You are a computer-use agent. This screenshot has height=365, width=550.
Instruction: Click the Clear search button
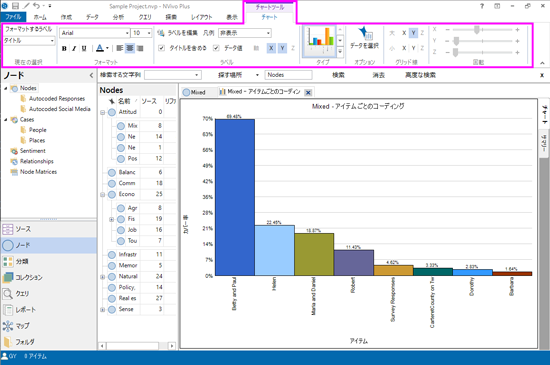click(378, 75)
